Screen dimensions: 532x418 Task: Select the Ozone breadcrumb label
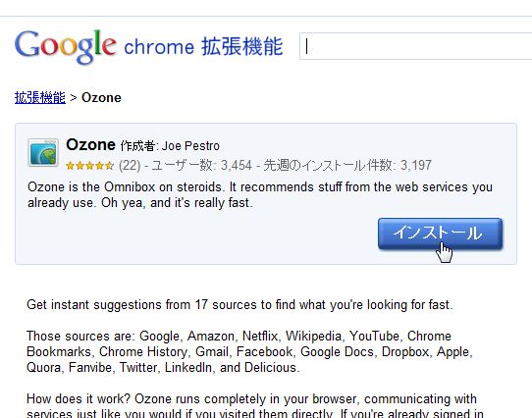click(x=101, y=98)
